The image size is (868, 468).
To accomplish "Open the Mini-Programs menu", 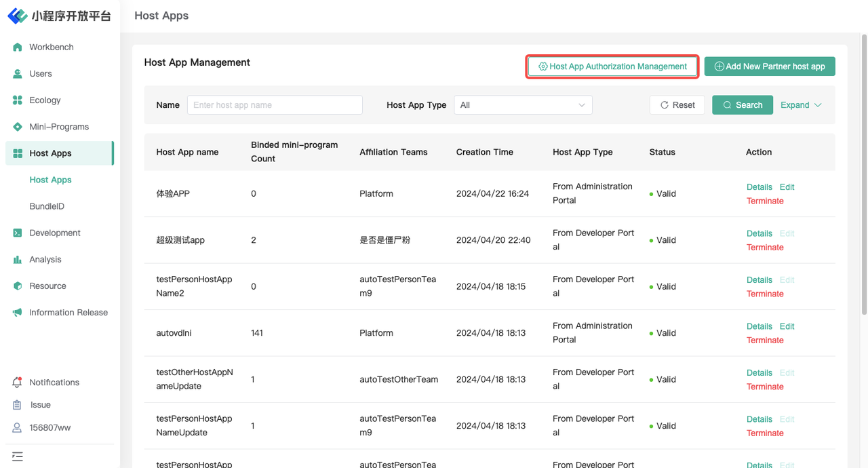I will 60,127.
